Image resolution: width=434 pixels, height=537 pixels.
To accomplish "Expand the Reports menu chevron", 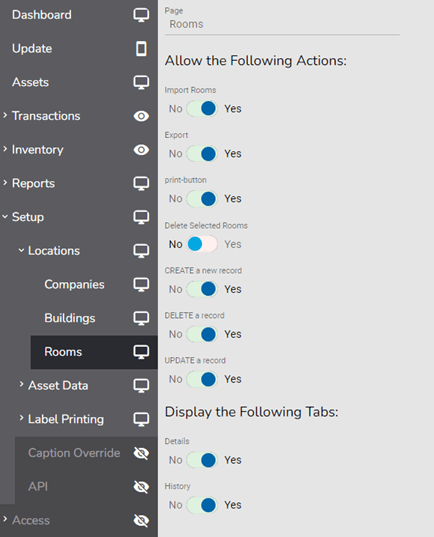I will point(5,183).
